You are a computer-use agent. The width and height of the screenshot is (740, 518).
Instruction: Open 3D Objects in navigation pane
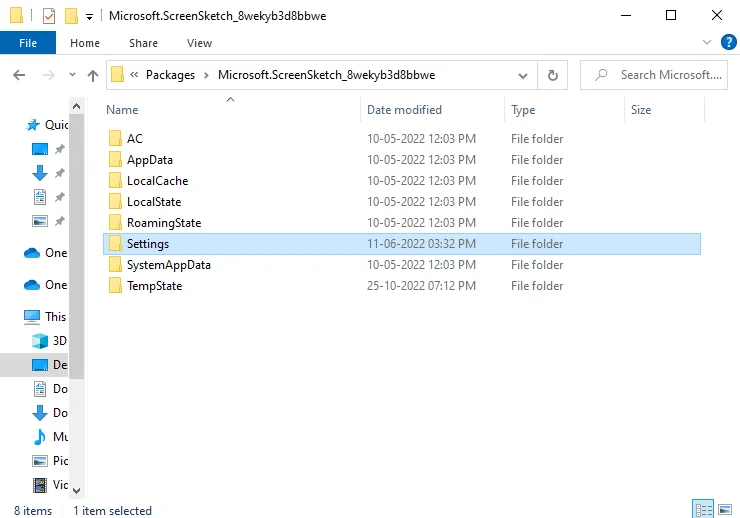pos(49,341)
